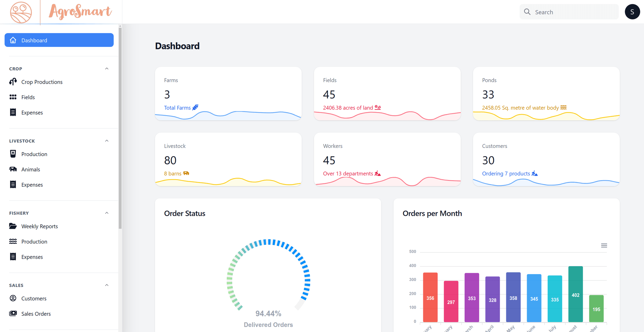
Task: Click the Total Farms link
Action: tap(177, 108)
